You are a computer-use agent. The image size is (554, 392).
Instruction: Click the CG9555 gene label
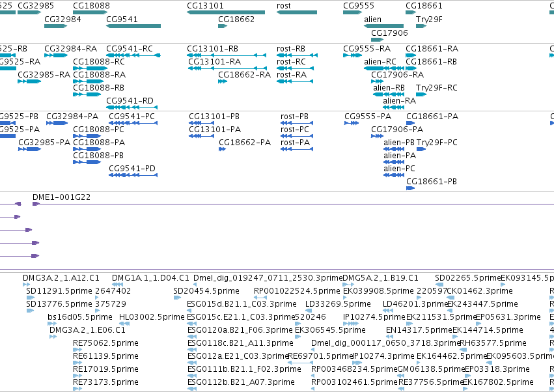[359, 6]
